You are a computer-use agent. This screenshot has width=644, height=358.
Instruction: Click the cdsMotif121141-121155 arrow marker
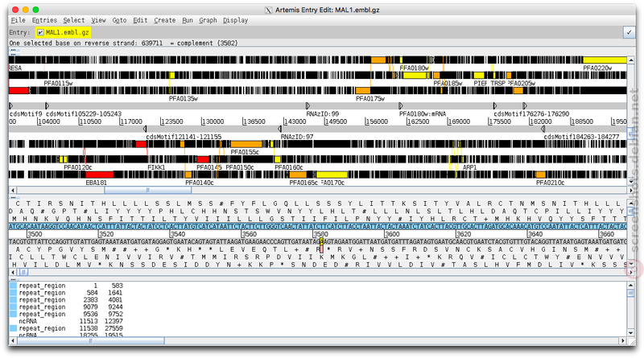(145, 129)
